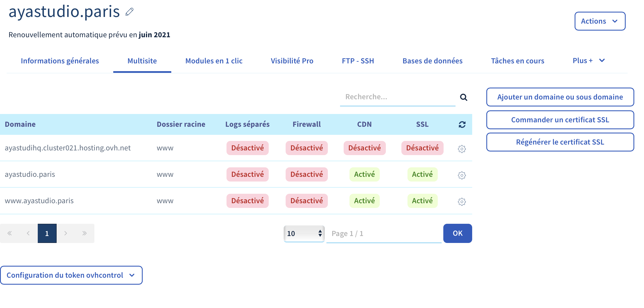Go to the previous page arrow
This screenshot has width=644, height=308.
[28, 233]
